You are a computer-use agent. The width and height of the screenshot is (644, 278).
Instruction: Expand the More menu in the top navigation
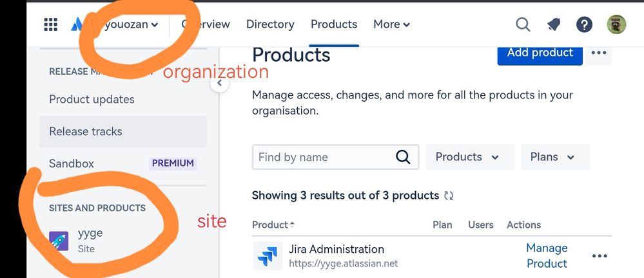click(391, 24)
